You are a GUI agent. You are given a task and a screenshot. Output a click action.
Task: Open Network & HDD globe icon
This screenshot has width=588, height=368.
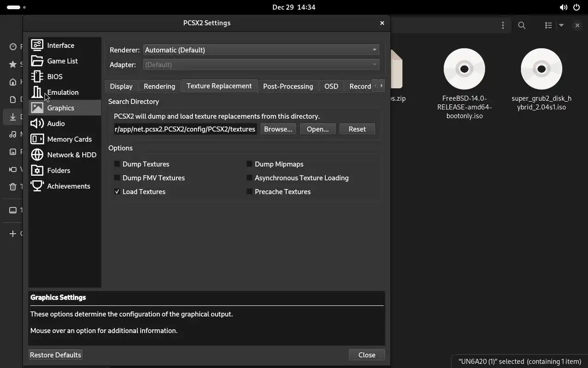[x=37, y=155]
